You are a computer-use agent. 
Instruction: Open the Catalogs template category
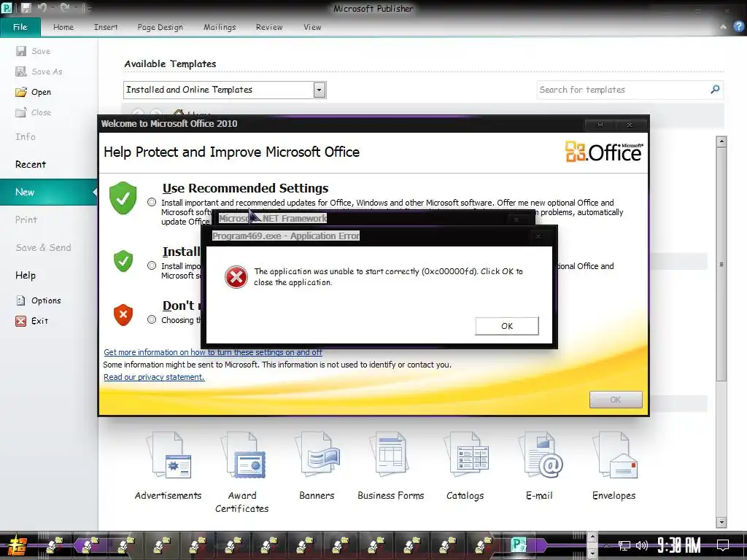click(x=465, y=466)
